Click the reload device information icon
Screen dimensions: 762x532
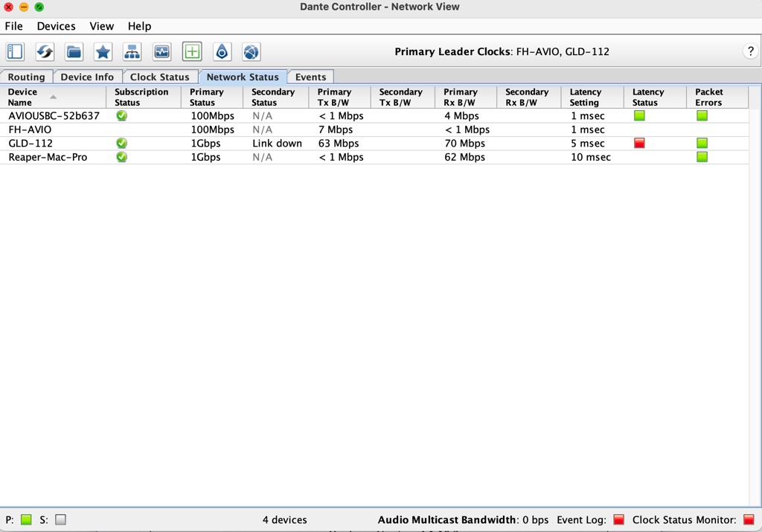pyautogui.click(x=45, y=51)
